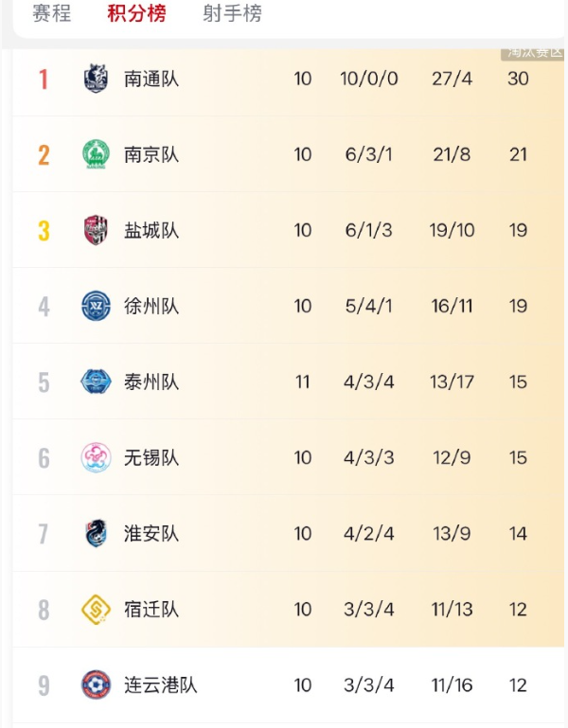Click the 淮安队 team badge icon
Image resolution: width=568 pixels, height=728 pixels.
[x=96, y=533]
